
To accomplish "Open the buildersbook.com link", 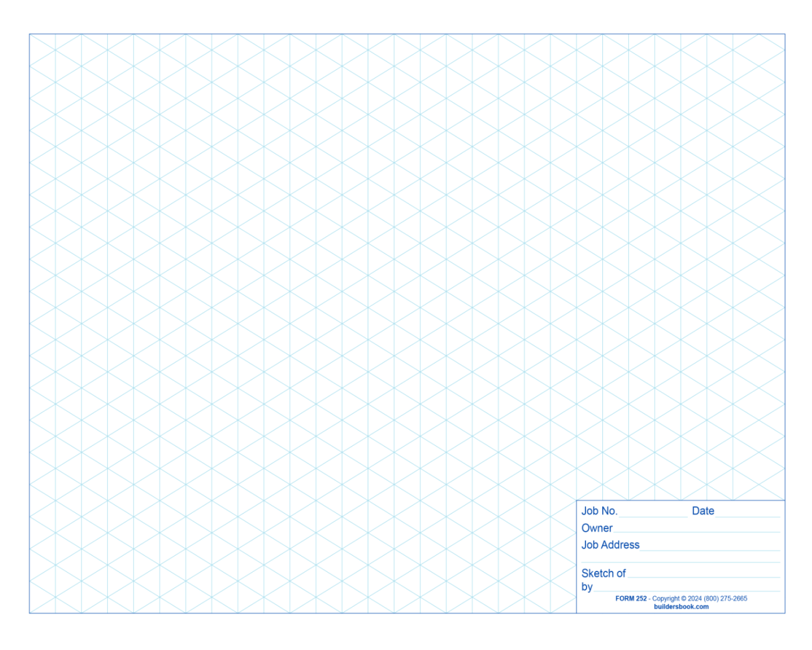I will pos(681,607).
